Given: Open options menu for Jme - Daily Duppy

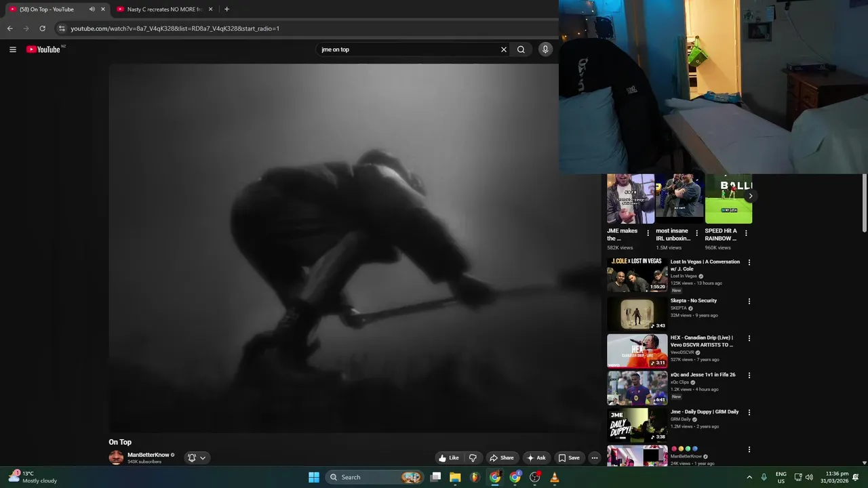Looking at the screenshot, I should [x=749, y=412].
